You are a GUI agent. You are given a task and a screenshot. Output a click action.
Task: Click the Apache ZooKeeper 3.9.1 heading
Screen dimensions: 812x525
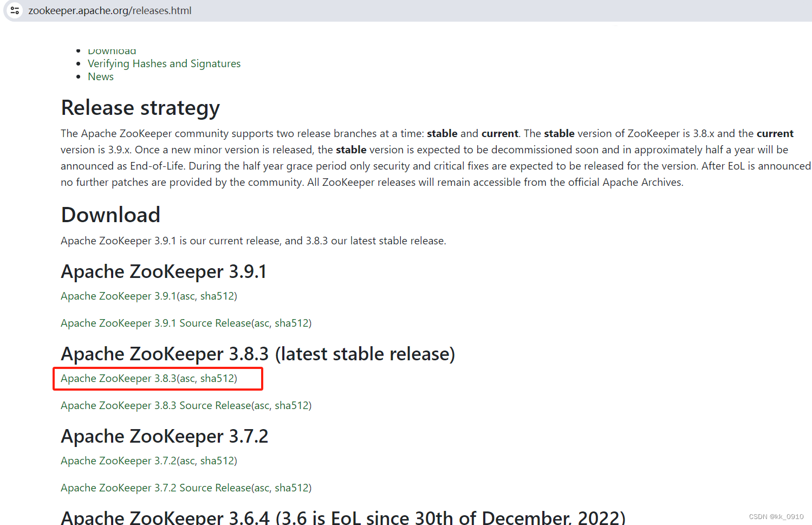(164, 271)
